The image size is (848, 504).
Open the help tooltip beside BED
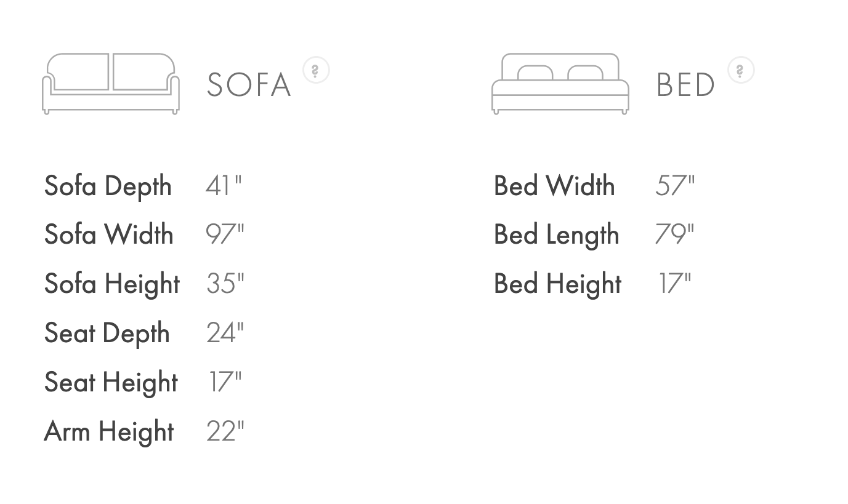(741, 70)
